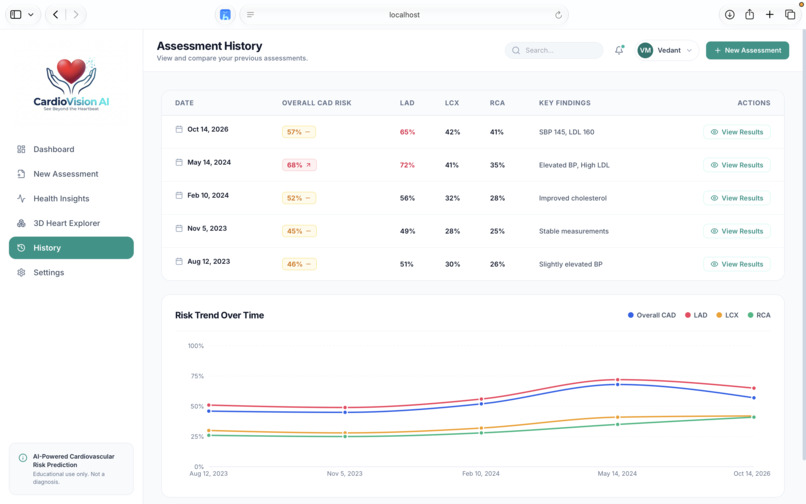806x504 pixels.
Task: View Results for Oct 14, 2026
Action: (737, 132)
